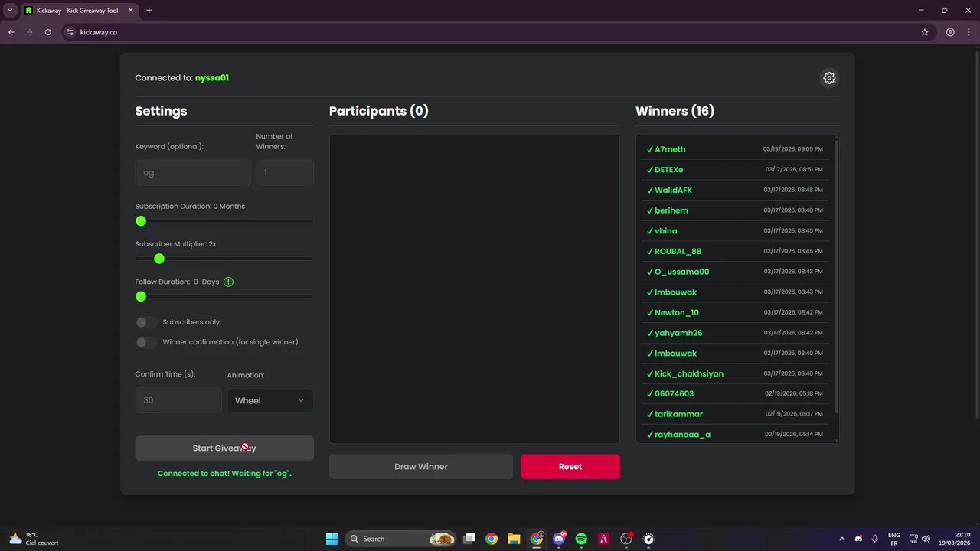Enable the Subscribers only toggle
The width and height of the screenshot is (980, 551).
(x=146, y=322)
